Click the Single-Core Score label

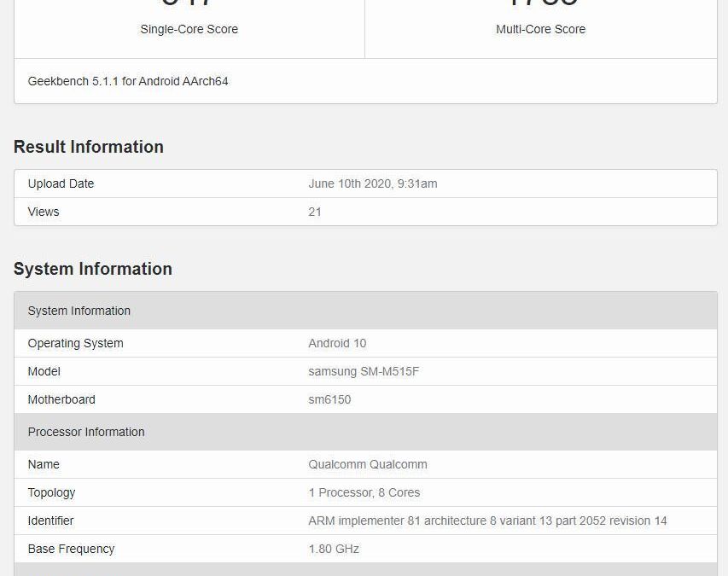pos(189,29)
